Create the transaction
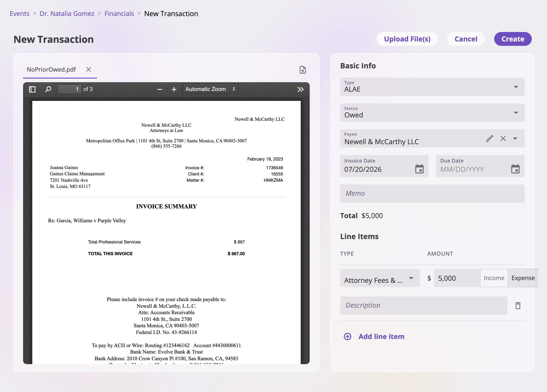The width and height of the screenshot is (547, 392). tap(513, 39)
